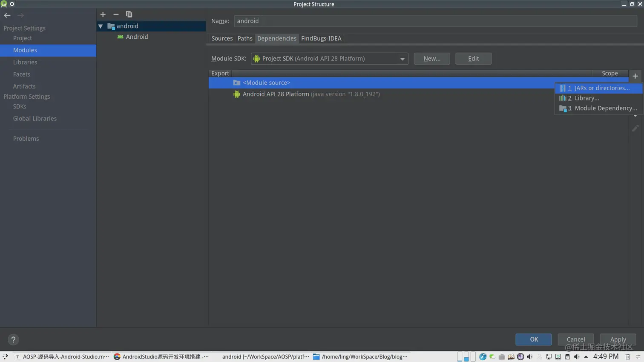
Task: Open the trash icon in the taskbar
Action: tap(628, 357)
